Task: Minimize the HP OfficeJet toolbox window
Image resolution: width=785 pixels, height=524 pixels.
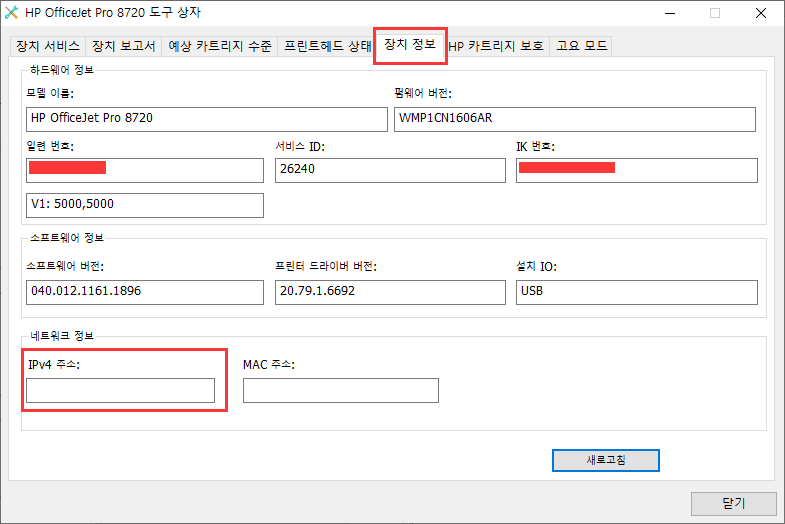Action: click(x=670, y=13)
